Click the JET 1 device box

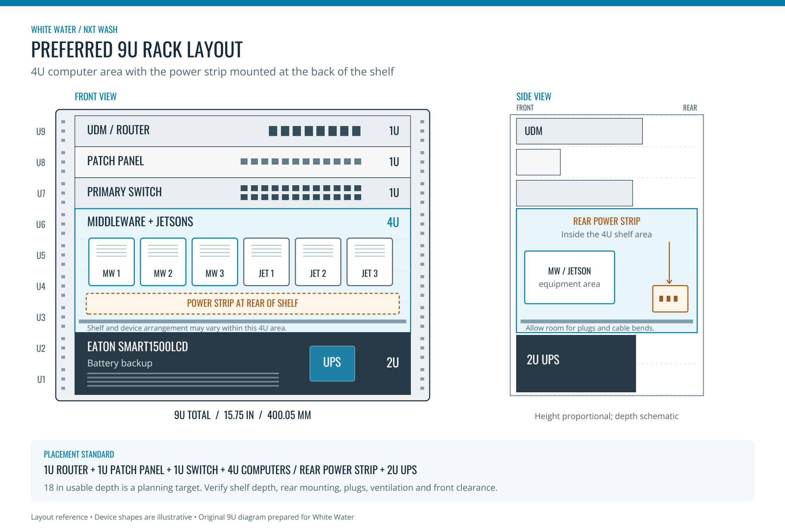[266, 262]
